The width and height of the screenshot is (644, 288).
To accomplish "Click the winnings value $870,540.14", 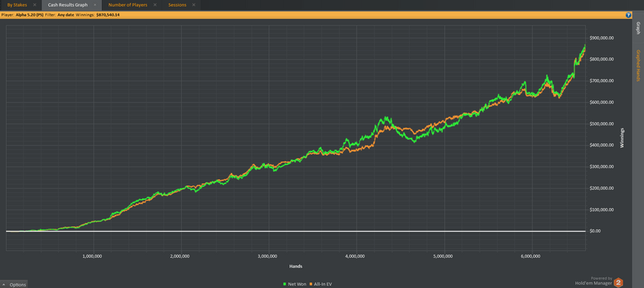I will pyautogui.click(x=108, y=15).
